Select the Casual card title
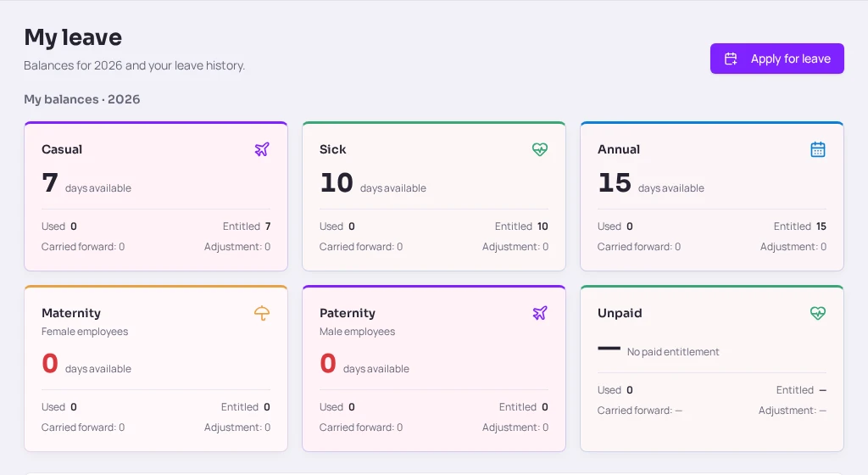This screenshot has width=868, height=475. [62, 149]
